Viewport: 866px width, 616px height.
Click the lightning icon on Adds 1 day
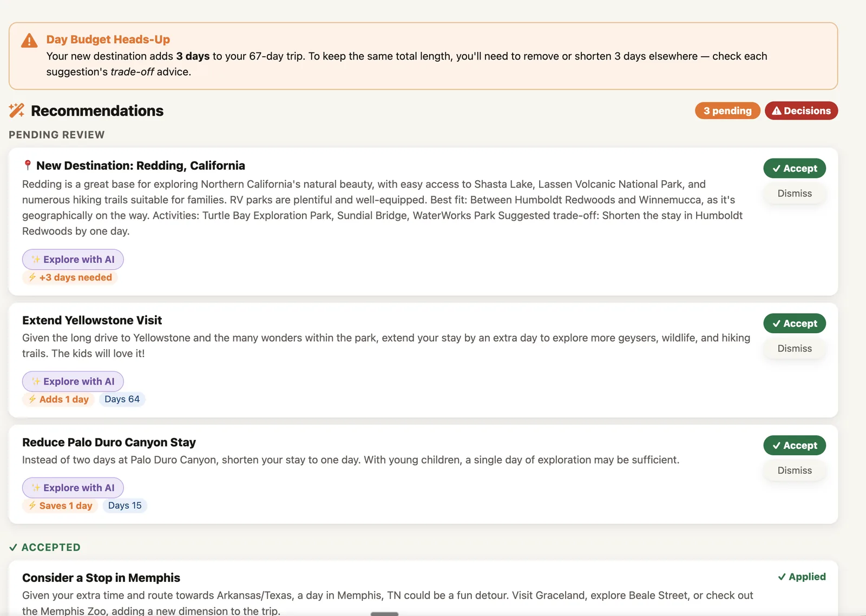(x=32, y=399)
